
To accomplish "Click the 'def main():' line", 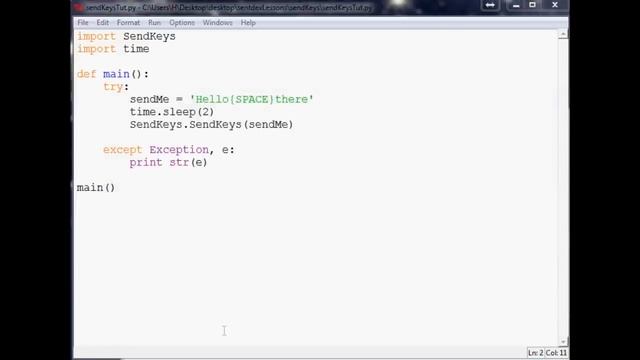I will click(x=113, y=74).
